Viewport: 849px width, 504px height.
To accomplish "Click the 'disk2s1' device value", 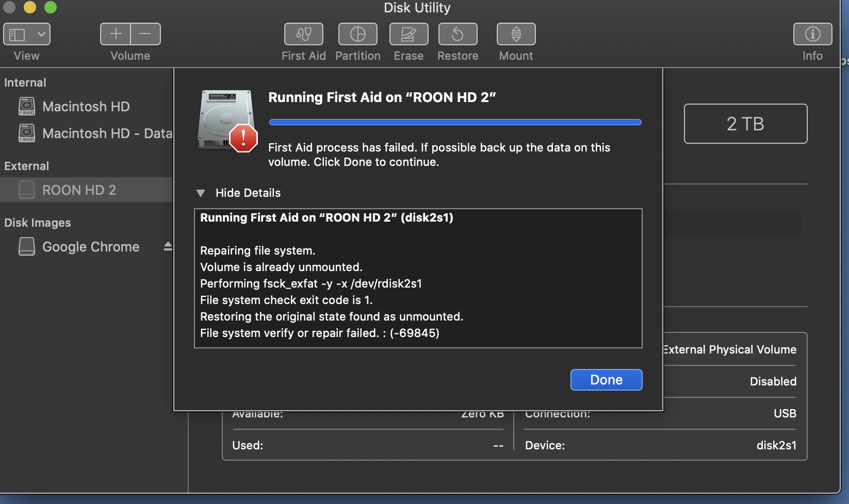I will [776, 445].
